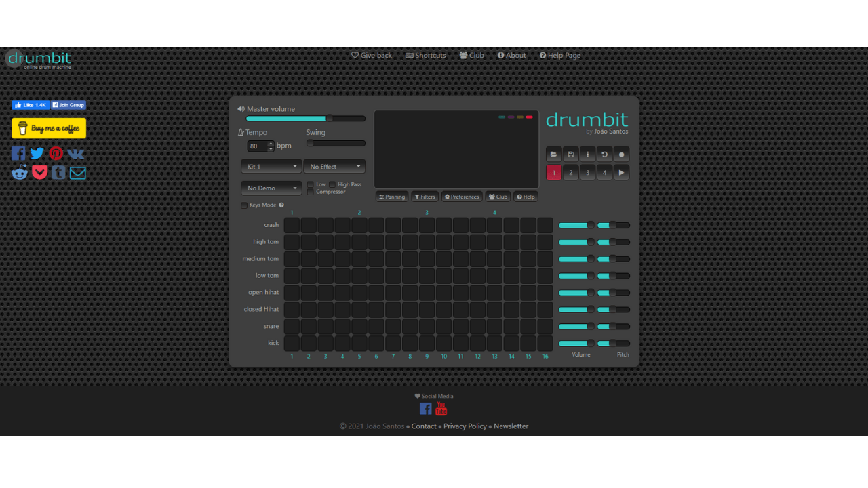The image size is (868, 488).
Task: Open the No Demo dropdown
Action: pyautogui.click(x=271, y=188)
